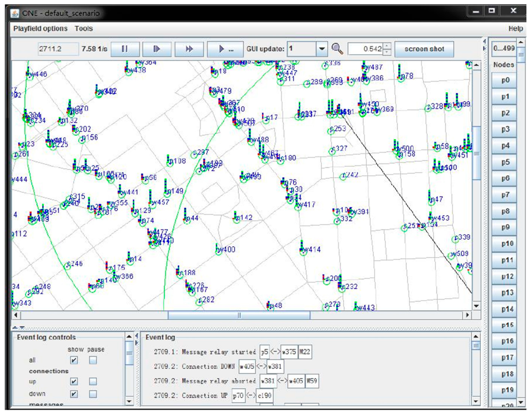The image size is (532, 415).
Task: Click the horizontal scrollbar thumb of the playfield
Action: 239,315
